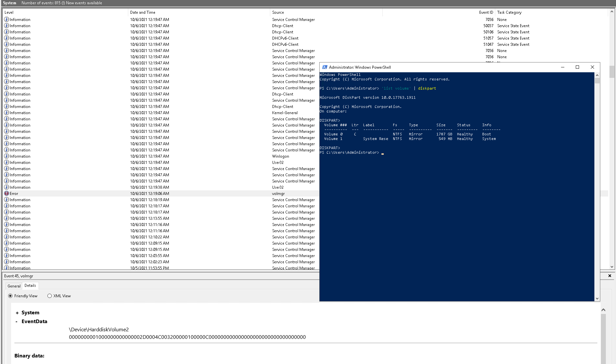Sort events by the Event ID column

point(486,12)
